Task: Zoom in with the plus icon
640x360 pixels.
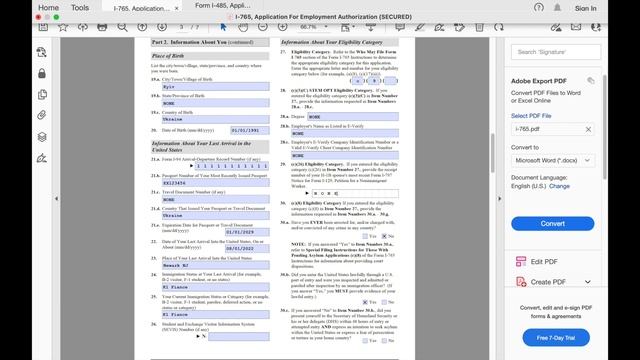Action: pyautogui.click(x=282, y=27)
